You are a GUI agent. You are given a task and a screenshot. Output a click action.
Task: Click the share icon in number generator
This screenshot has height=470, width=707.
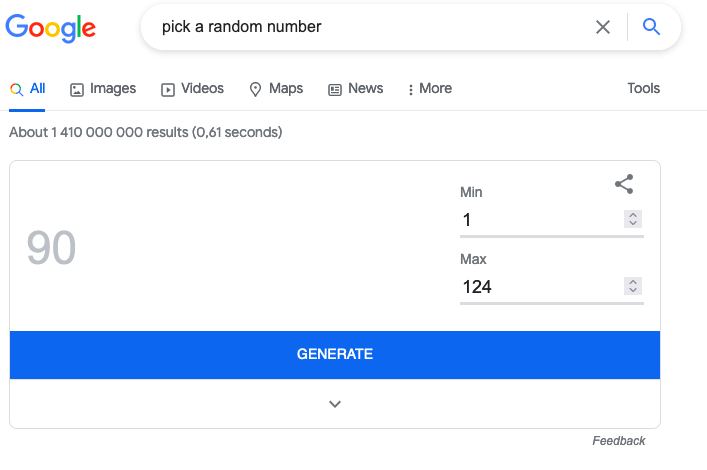624,184
